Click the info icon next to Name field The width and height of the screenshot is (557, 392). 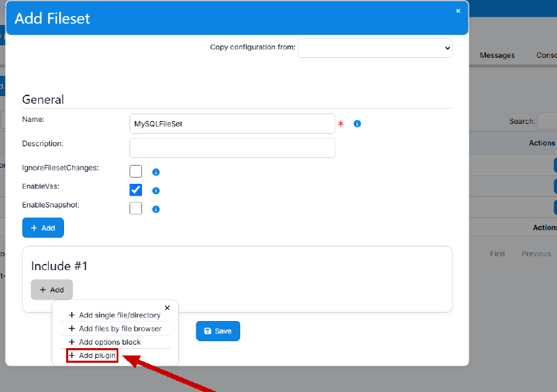pos(357,124)
